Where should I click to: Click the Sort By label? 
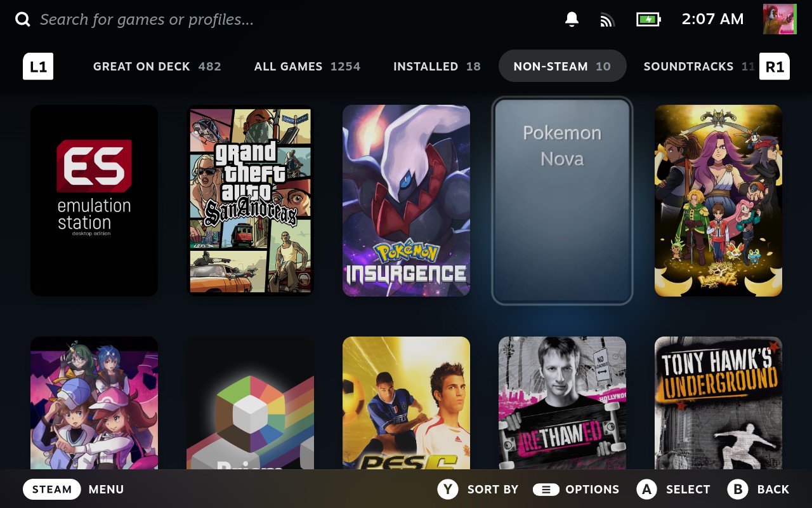493,490
